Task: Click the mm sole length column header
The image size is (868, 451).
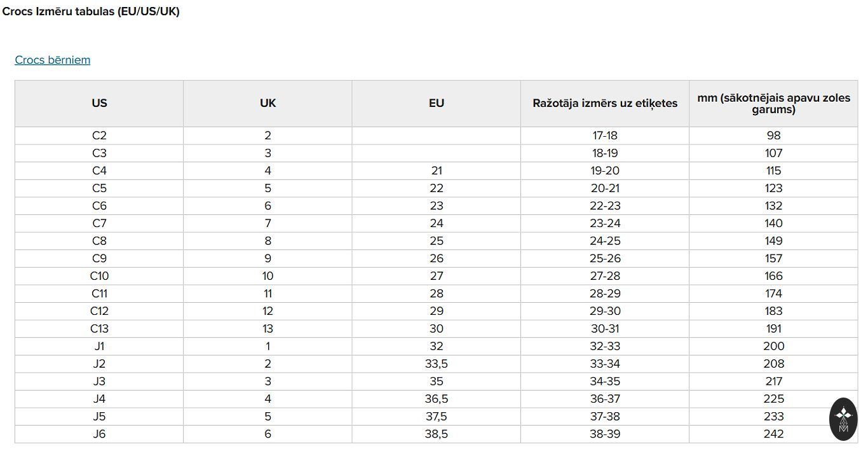Action: 773,103
